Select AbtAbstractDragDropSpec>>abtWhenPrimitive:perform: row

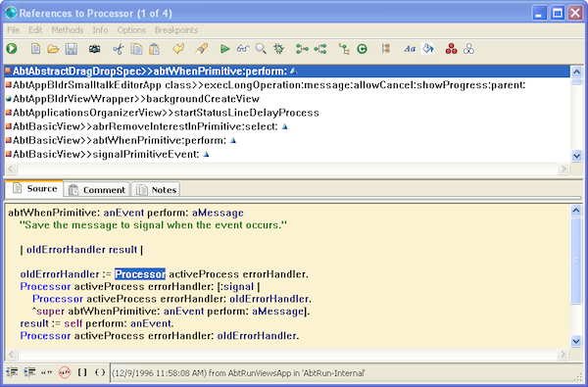tap(287, 72)
